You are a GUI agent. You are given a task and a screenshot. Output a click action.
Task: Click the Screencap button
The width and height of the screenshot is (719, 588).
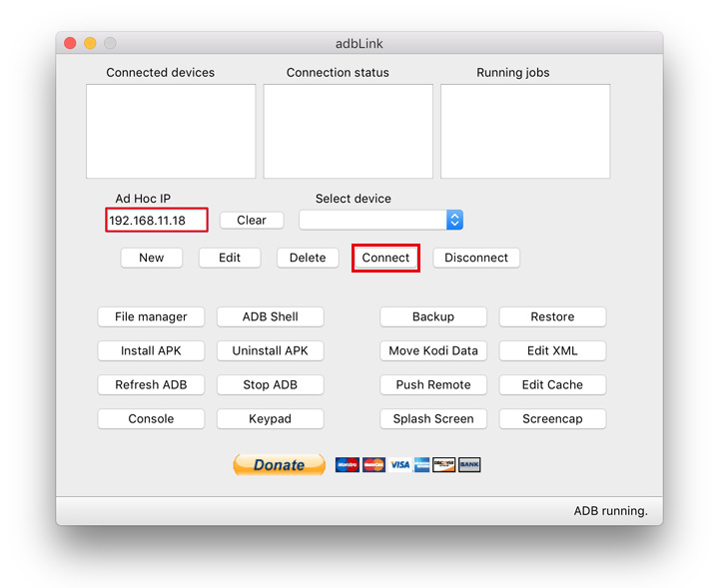tap(552, 418)
